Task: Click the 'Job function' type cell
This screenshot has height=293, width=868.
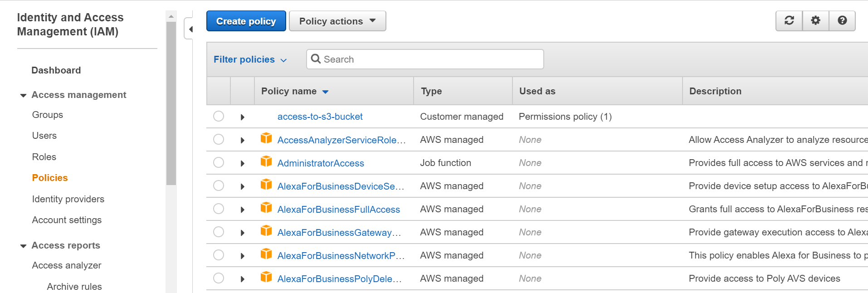Action: 446,163
